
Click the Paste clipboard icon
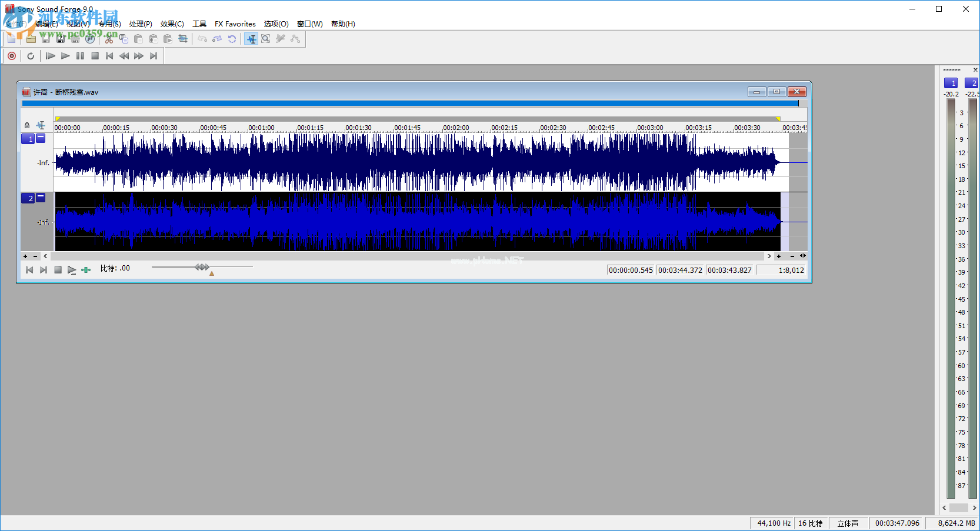(138, 39)
